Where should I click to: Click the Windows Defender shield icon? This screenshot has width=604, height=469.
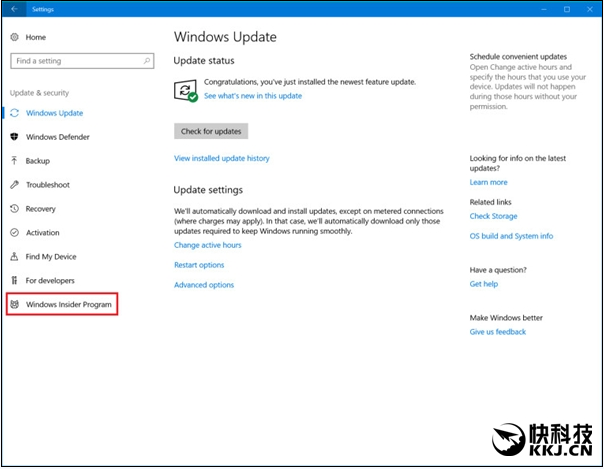[x=14, y=137]
